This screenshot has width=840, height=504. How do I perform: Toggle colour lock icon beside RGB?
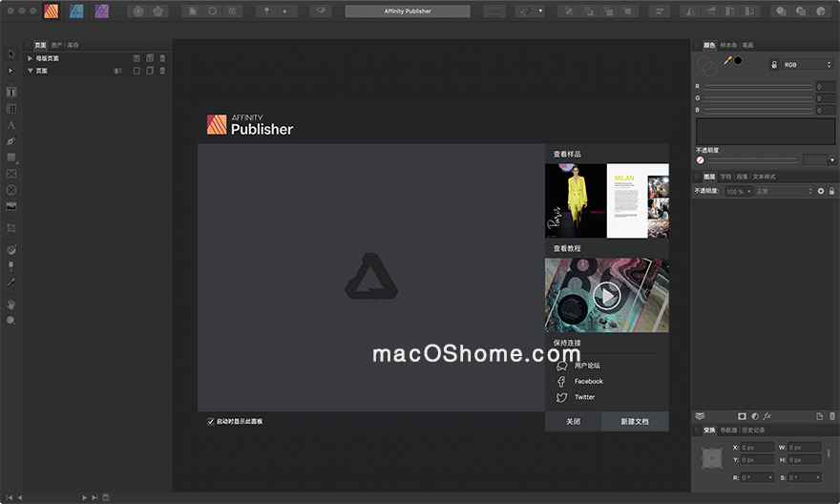click(774, 65)
